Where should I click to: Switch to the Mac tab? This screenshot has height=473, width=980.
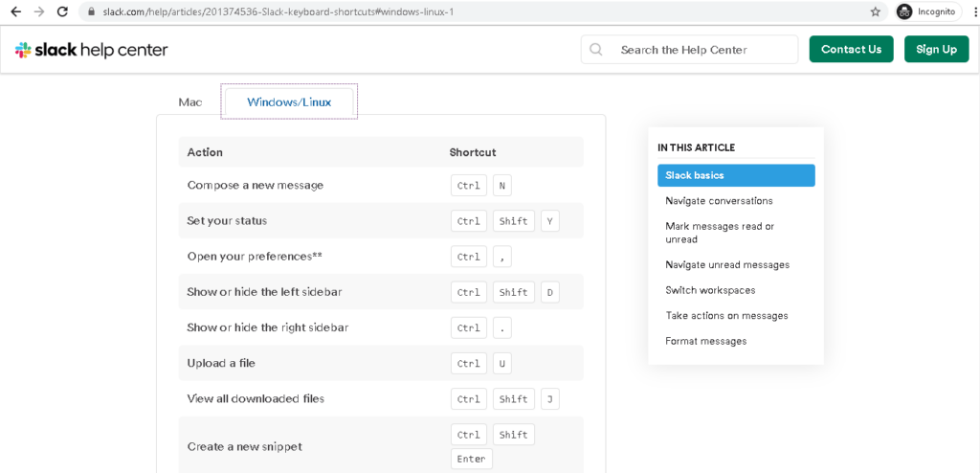[190, 102]
